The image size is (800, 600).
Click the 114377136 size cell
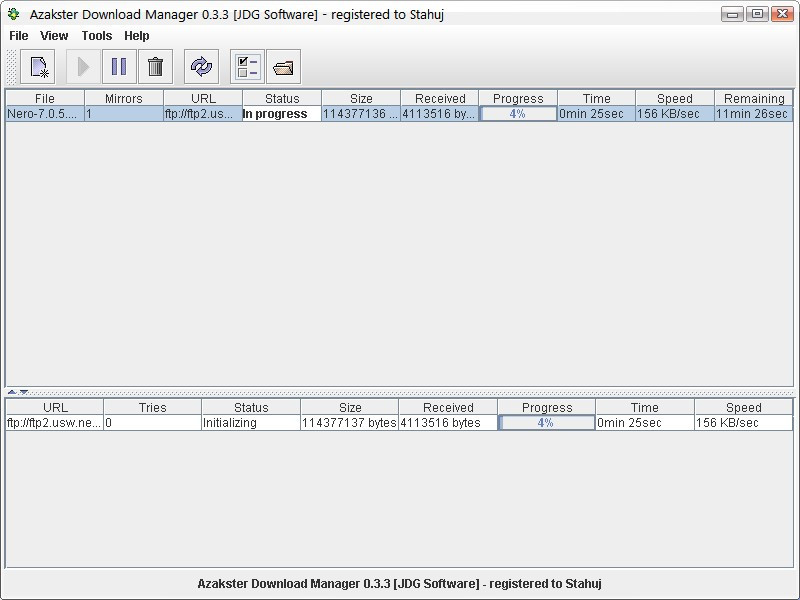tap(361, 113)
